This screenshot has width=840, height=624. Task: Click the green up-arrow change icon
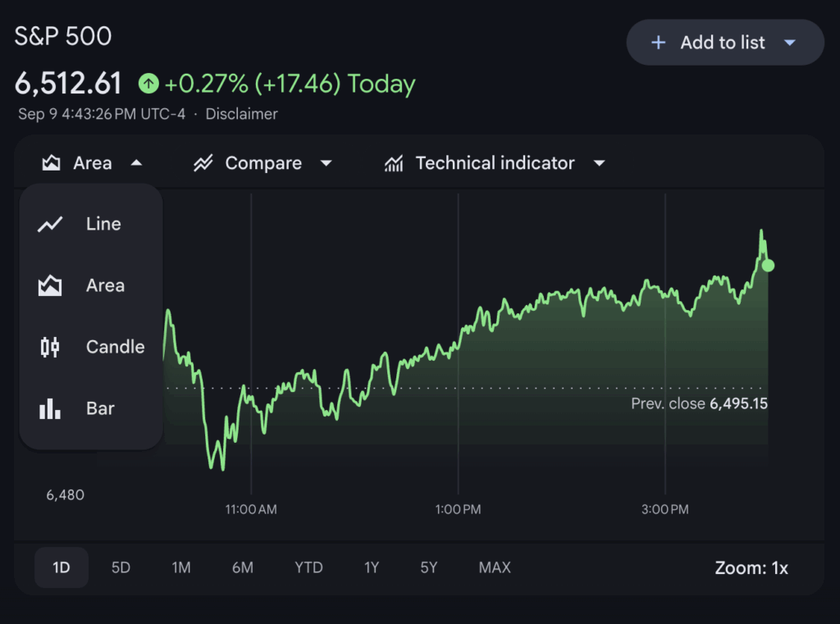point(148,84)
